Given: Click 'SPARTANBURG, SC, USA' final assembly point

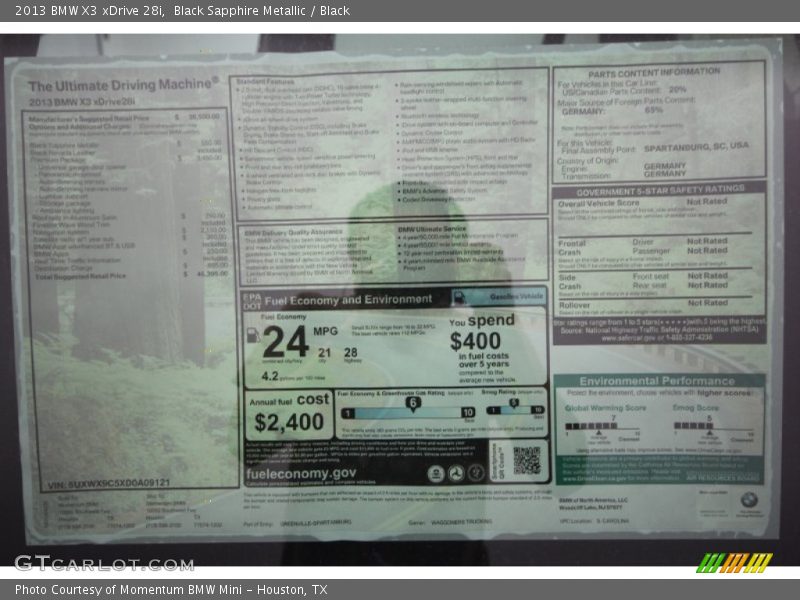Looking at the screenshot, I should tap(696, 147).
